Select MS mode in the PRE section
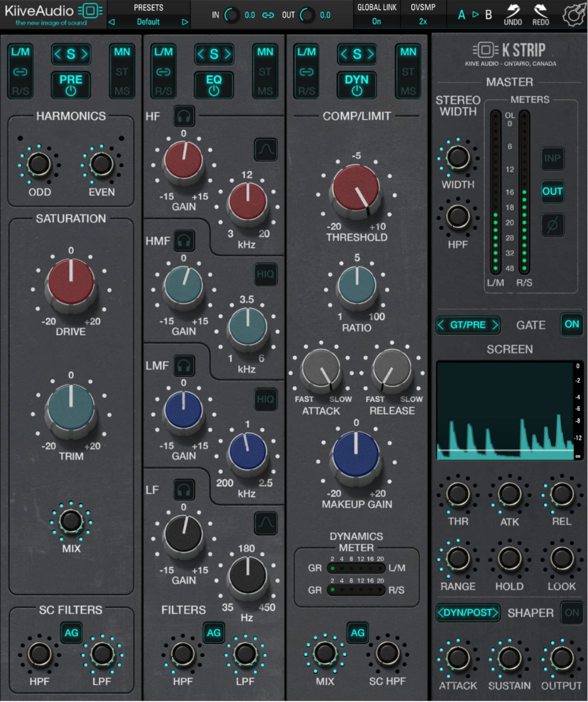 pyautogui.click(x=122, y=91)
